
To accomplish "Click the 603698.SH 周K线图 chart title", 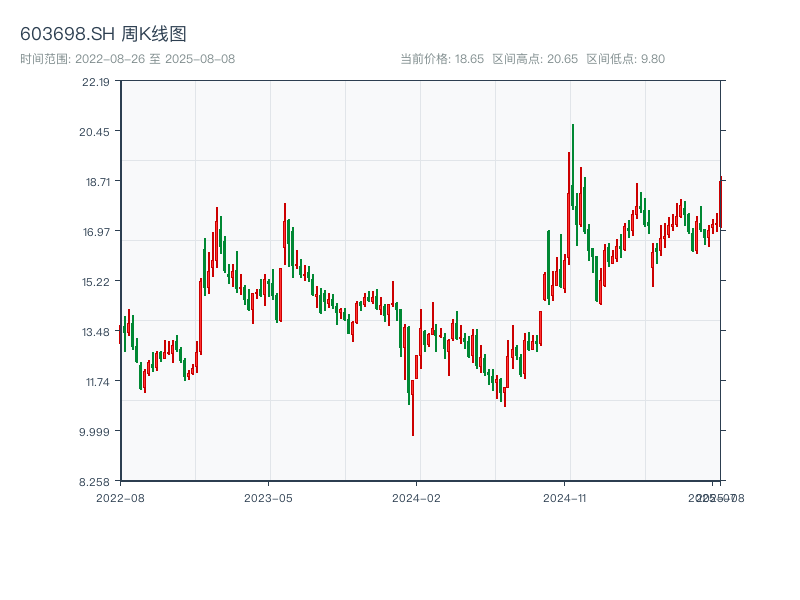I will pyautogui.click(x=103, y=35).
